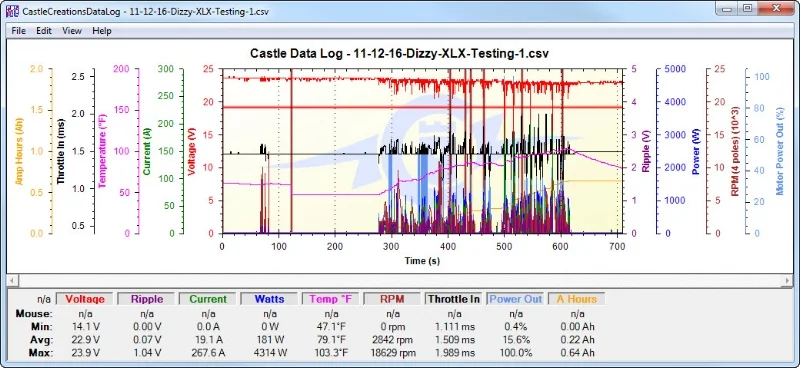Toggle the Power Out trace button

point(515,299)
